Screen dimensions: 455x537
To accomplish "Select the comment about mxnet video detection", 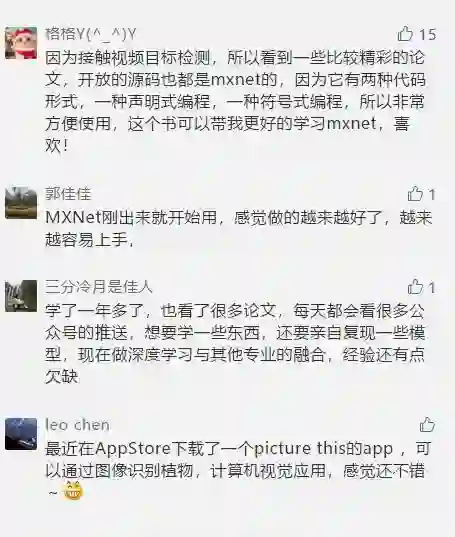I will (235, 102).
